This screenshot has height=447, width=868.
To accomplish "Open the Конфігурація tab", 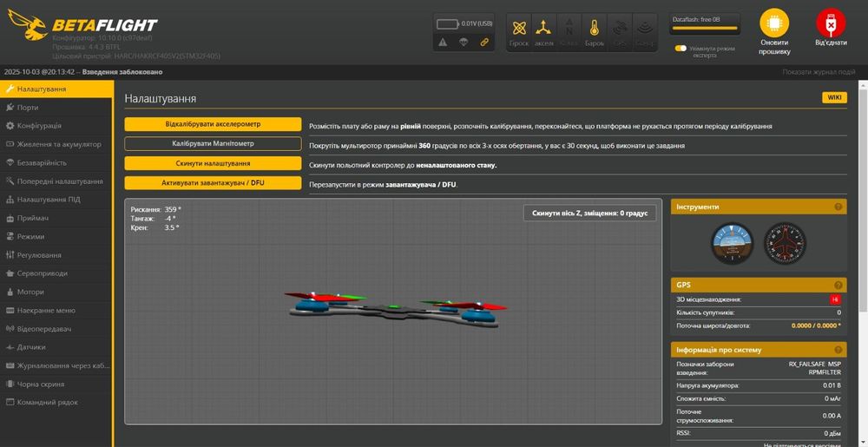I will pyautogui.click(x=56, y=126).
